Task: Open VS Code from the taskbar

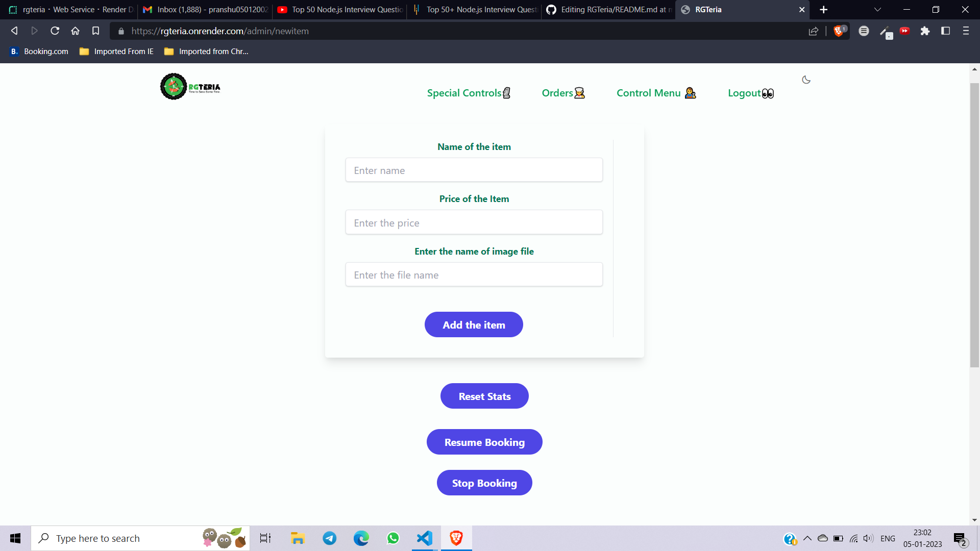Action: [x=424, y=538]
